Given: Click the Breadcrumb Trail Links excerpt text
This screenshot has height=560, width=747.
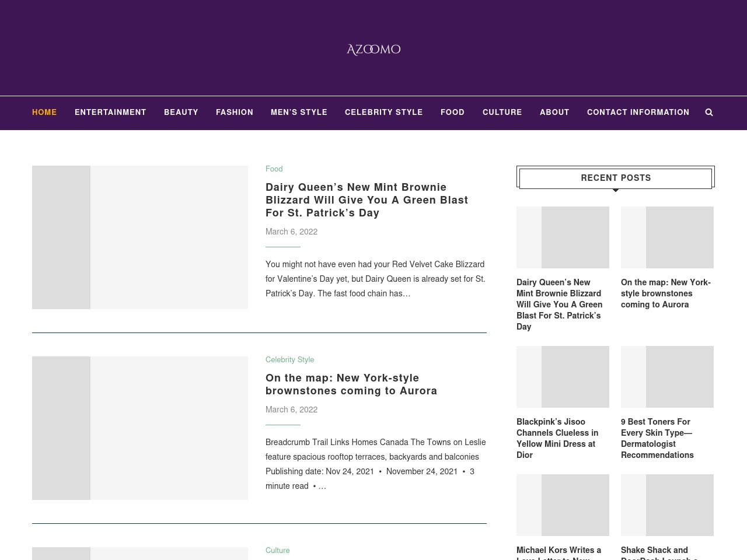Looking at the screenshot, I should pyautogui.click(x=376, y=464).
